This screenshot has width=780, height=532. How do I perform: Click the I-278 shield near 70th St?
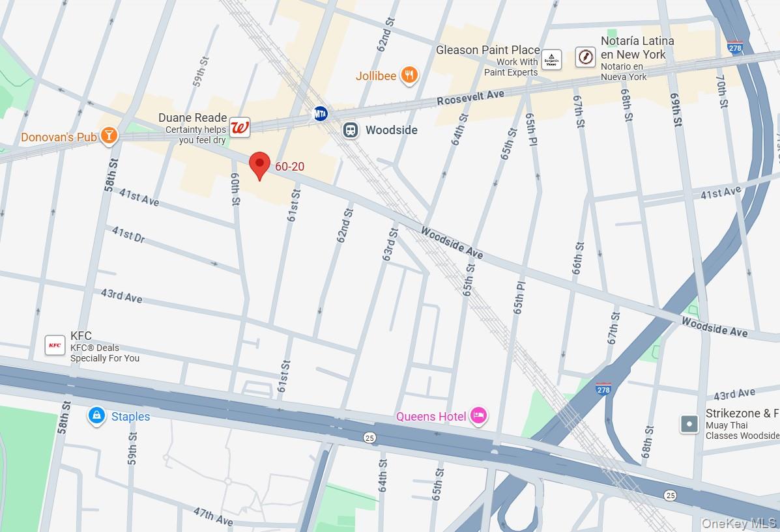click(735, 48)
